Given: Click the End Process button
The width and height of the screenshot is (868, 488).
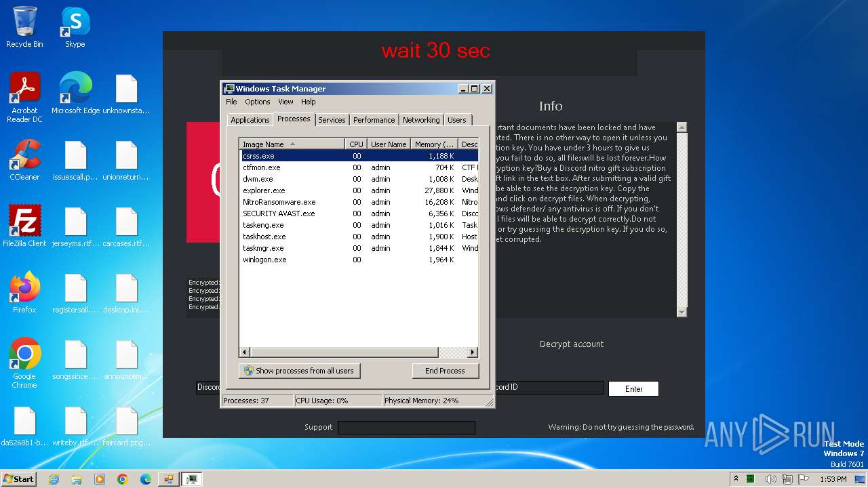Looking at the screenshot, I should [x=446, y=371].
